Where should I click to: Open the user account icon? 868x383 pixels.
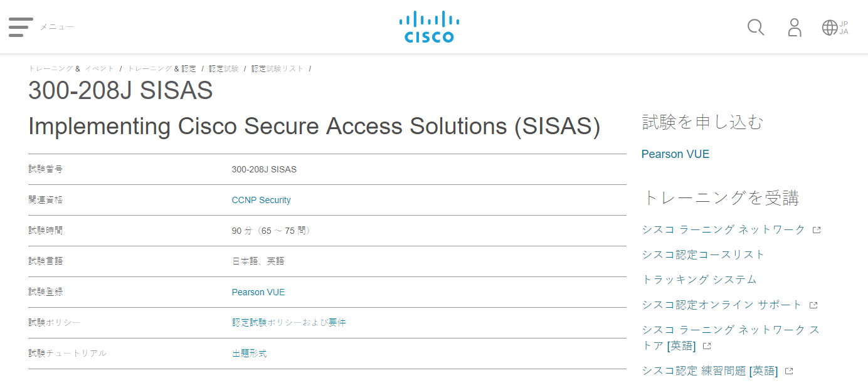pyautogui.click(x=795, y=28)
